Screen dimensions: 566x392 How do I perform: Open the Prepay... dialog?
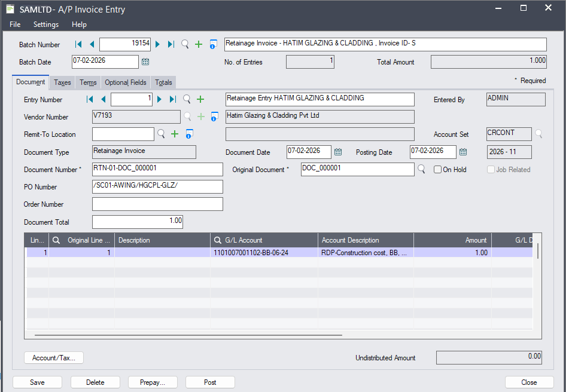coord(152,382)
